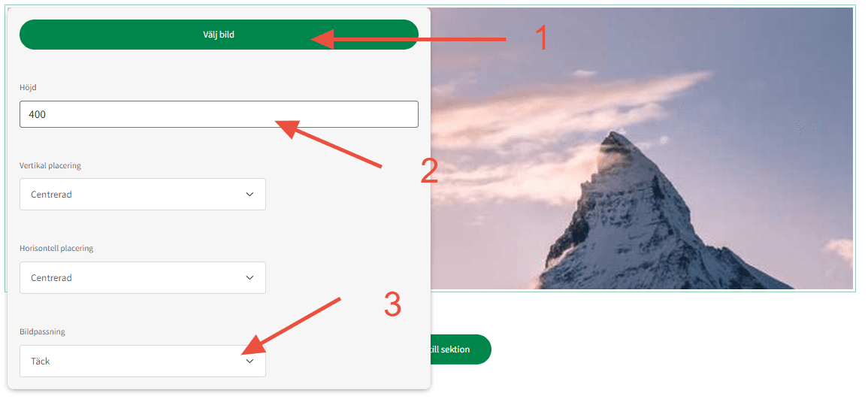Viewport: 868px width, 399px height.
Task: Click the partially hidden sektion button
Action: tap(461, 349)
